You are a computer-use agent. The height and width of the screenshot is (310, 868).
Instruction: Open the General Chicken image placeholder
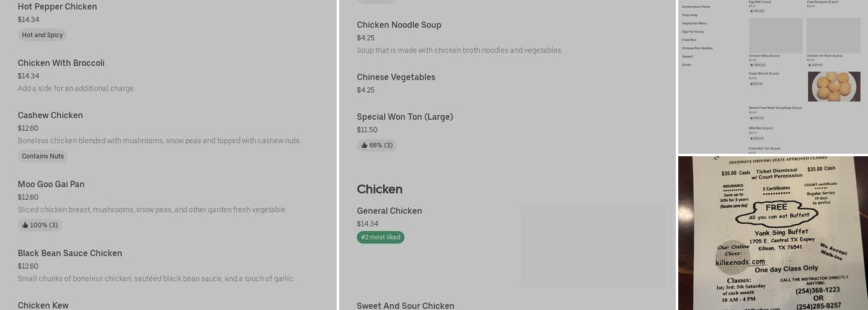[592, 247]
